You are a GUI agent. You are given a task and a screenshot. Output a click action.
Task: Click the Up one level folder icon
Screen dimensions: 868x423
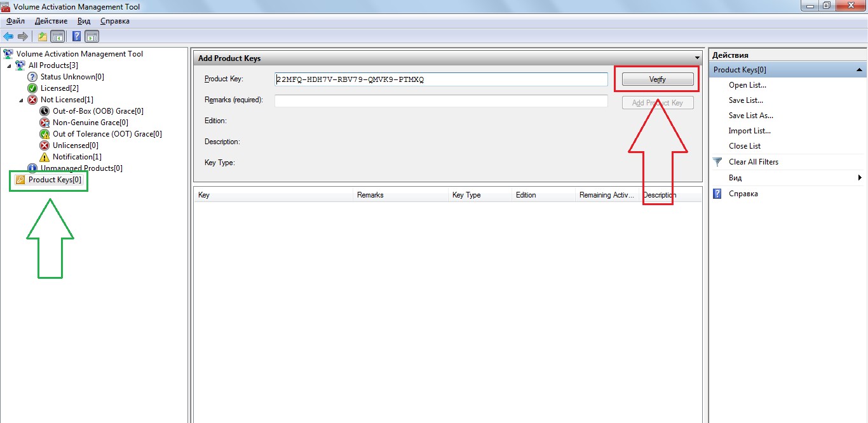tap(42, 36)
